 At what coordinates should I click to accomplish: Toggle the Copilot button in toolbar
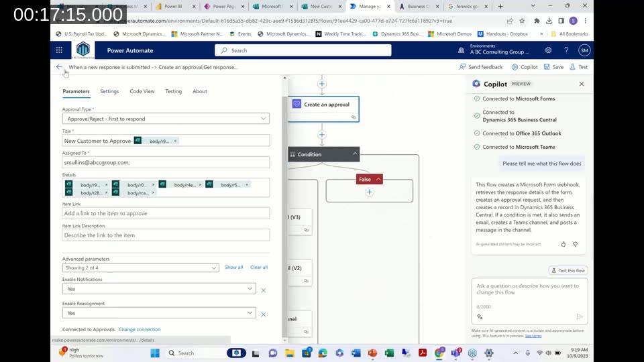[525, 67]
